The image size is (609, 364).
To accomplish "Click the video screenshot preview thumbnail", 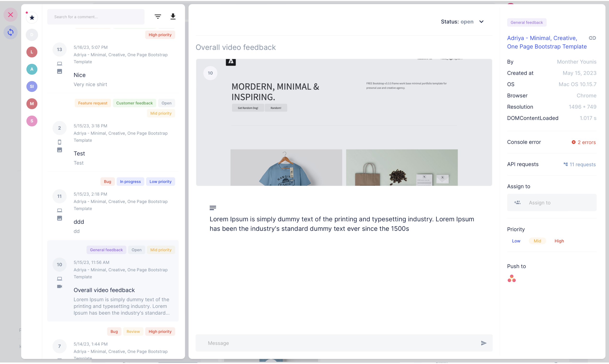I will [344, 122].
